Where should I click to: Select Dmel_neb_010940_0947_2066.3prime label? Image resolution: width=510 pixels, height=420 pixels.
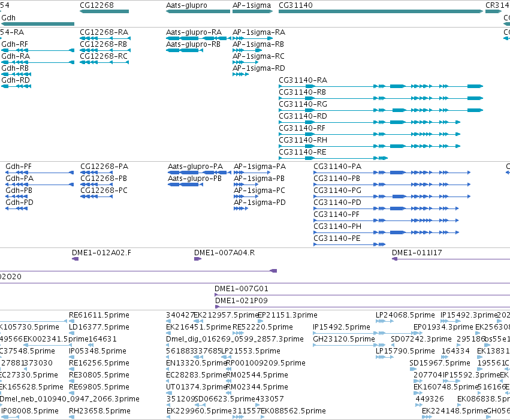pyautogui.click(x=70, y=399)
